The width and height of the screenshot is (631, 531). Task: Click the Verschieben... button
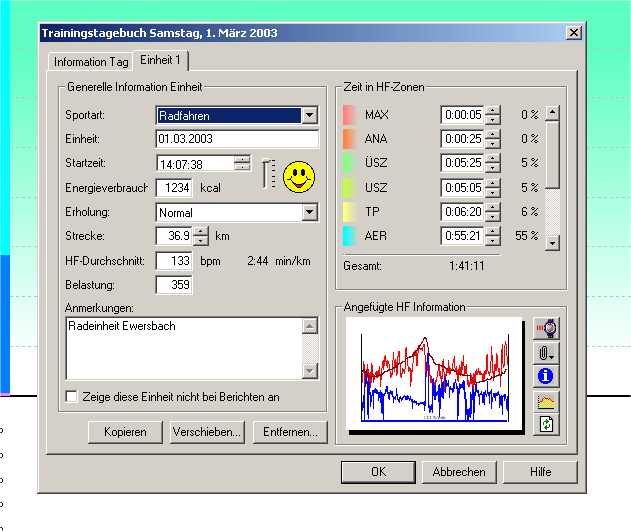[207, 433]
